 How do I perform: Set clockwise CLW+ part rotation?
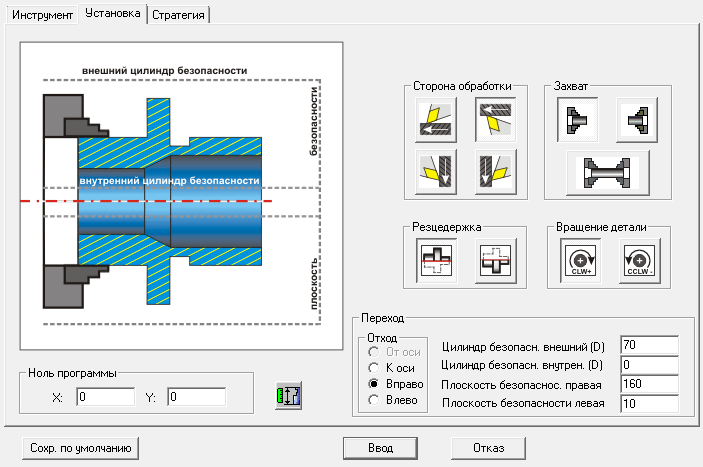[x=581, y=261]
